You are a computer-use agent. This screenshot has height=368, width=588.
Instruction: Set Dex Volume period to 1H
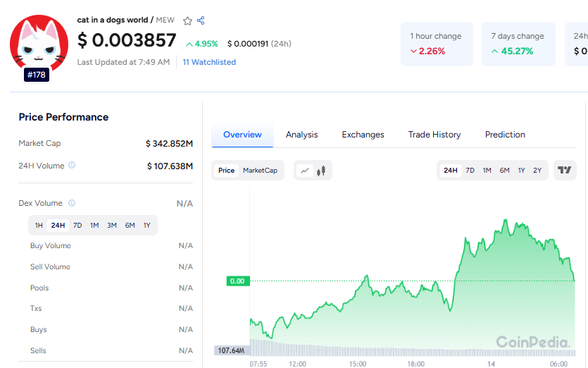(x=39, y=226)
